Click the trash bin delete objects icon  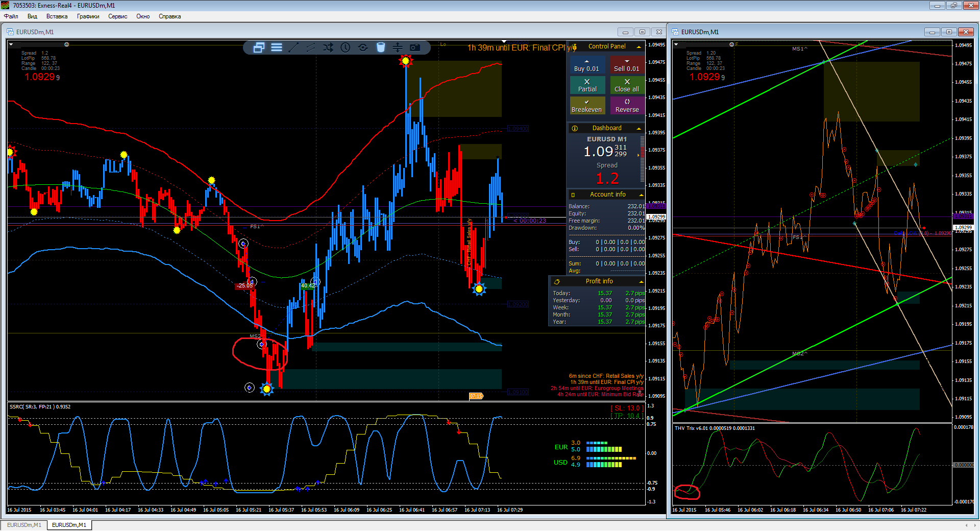pyautogui.click(x=380, y=47)
